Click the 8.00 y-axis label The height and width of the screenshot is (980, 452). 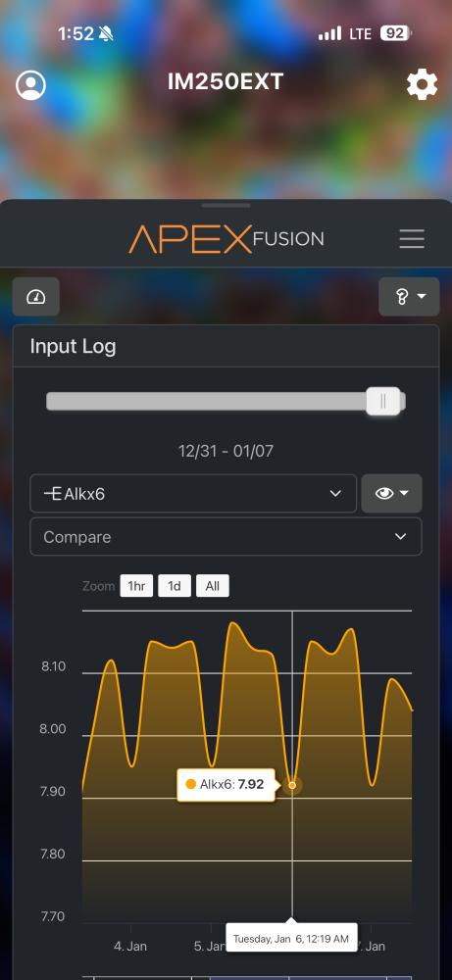click(53, 729)
